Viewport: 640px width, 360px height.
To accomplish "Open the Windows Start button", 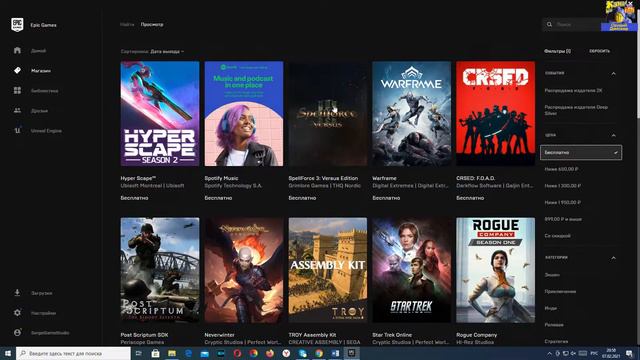I will pos(7,353).
